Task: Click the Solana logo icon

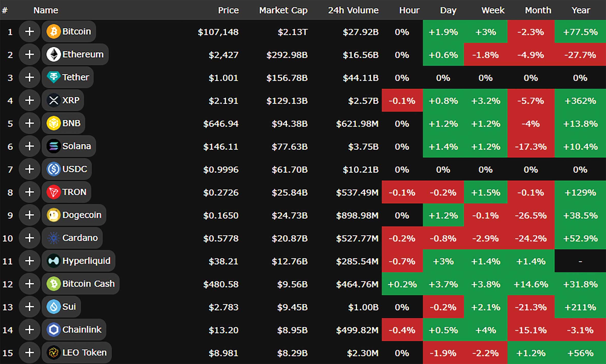Action: click(53, 146)
